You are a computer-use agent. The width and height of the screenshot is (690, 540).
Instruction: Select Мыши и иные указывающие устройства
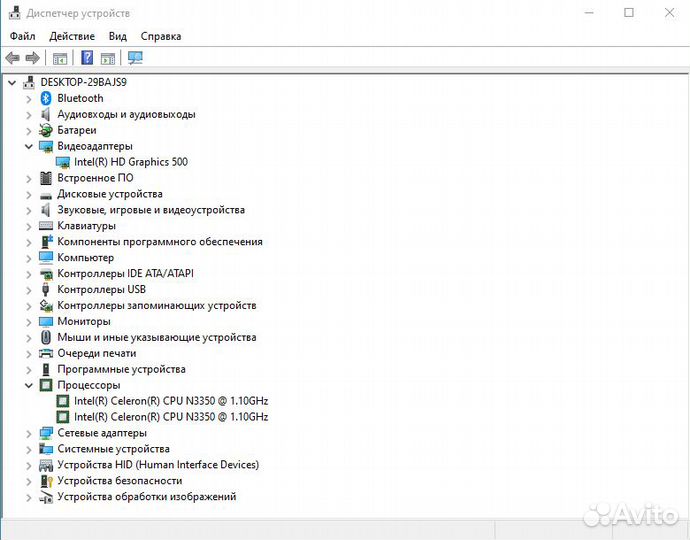tap(157, 338)
